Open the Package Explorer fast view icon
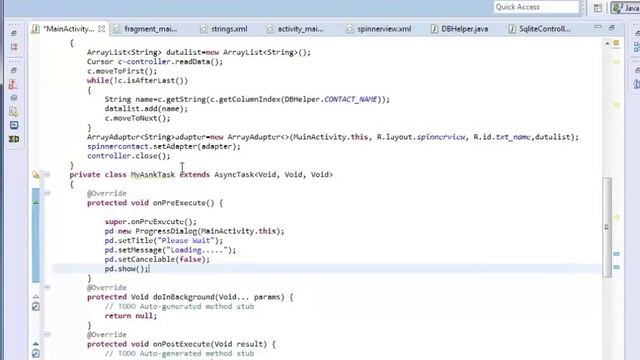Screen dimensions: 640x360 [14, 47]
